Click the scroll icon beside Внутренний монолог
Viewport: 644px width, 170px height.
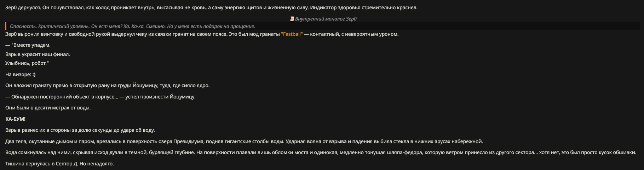click(x=292, y=19)
